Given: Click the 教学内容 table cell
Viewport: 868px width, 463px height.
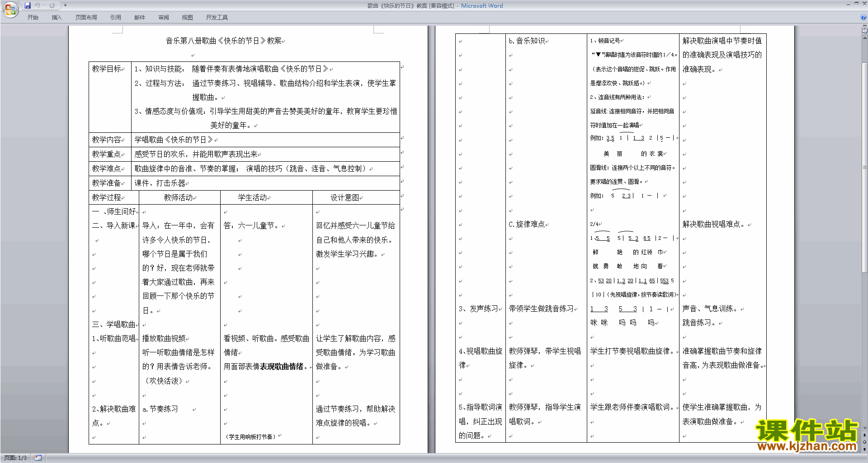Looking at the screenshot, I should [110, 140].
